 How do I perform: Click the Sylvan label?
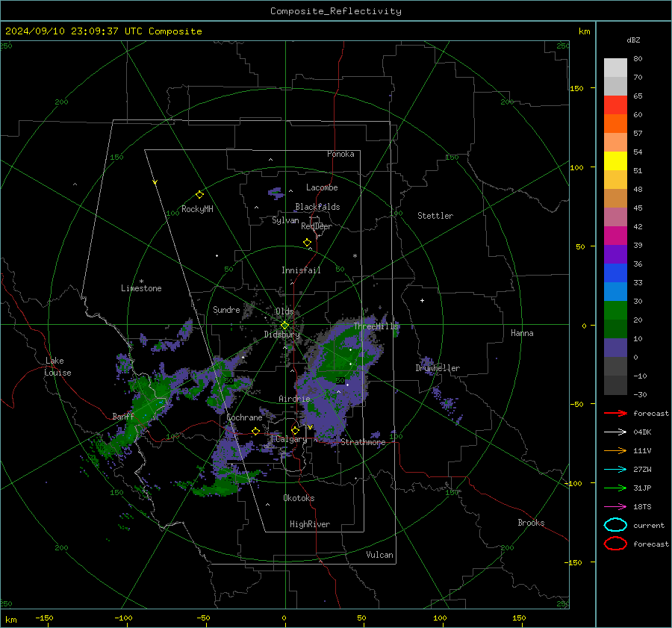click(x=285, y=220)
